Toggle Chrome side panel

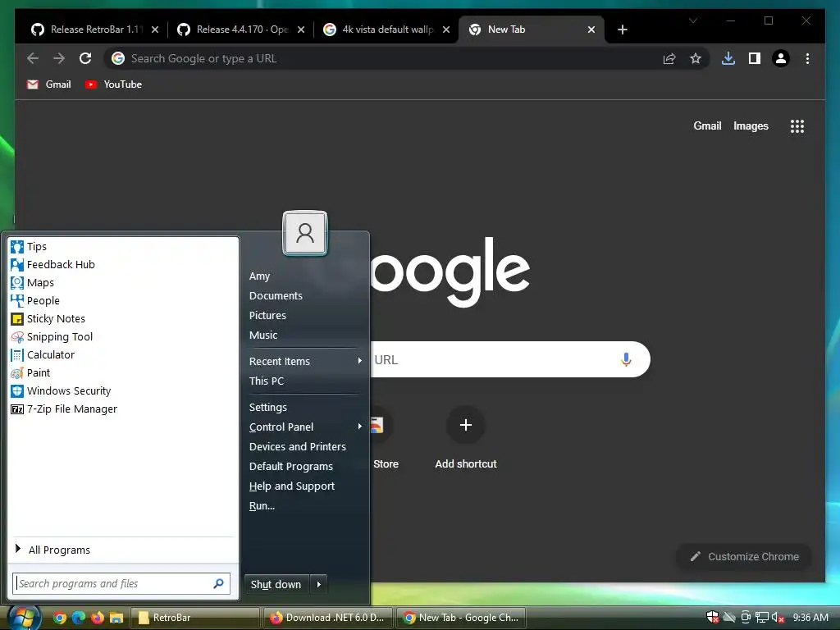755,58
